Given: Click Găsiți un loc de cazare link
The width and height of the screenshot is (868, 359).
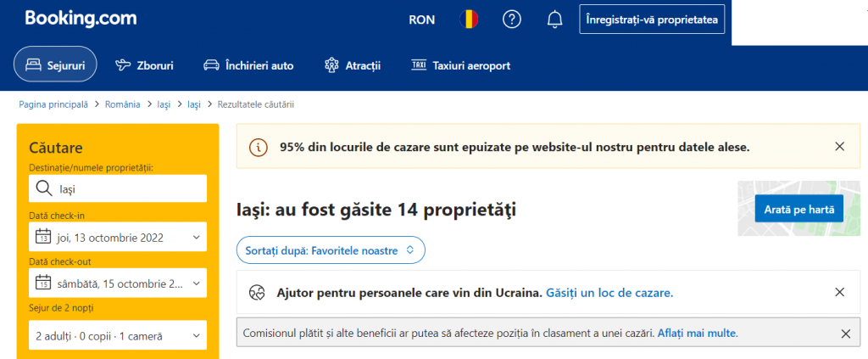Looking at the screenshot, I should [609, 292].
